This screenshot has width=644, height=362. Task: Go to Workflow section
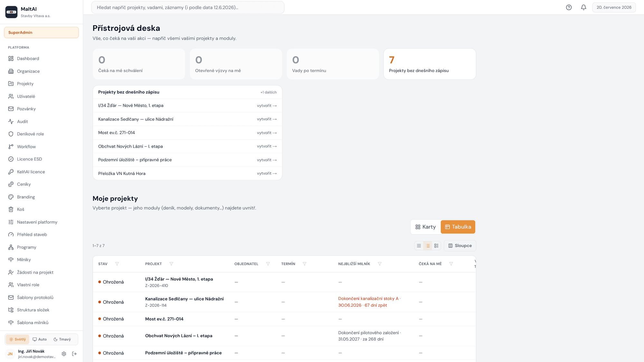pyautogui.click(x=41, y=147)
